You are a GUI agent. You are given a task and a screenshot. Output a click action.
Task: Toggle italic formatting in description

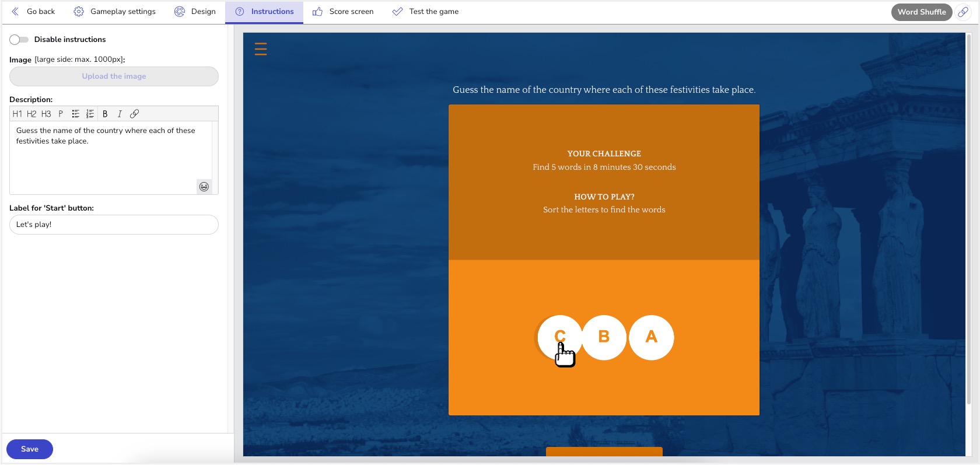(x=120, y=114)
